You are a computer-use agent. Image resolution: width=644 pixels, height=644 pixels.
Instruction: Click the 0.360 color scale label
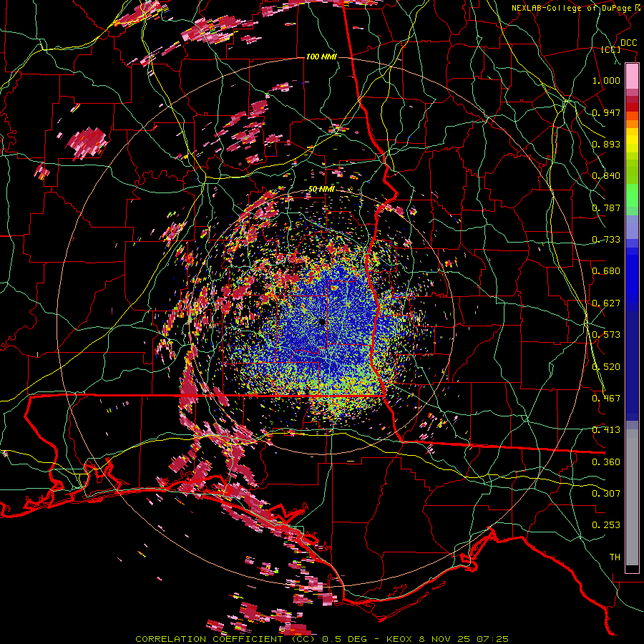tap(606, 462)
